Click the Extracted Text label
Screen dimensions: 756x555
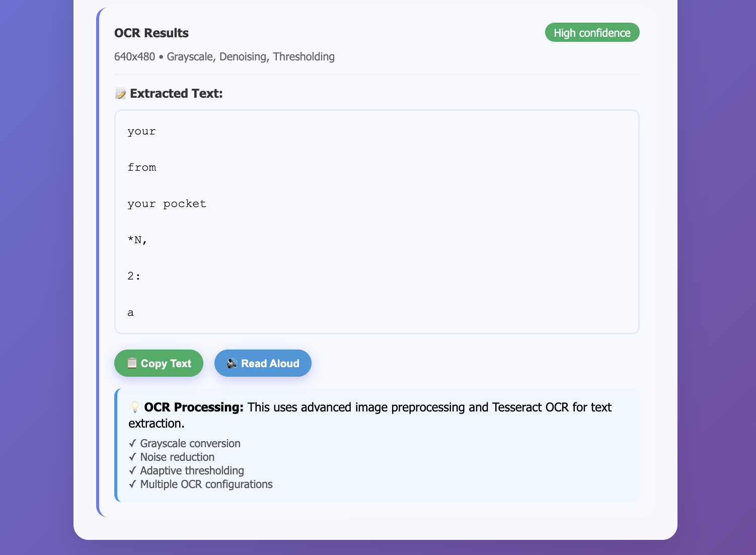click(x=176, y=94)
